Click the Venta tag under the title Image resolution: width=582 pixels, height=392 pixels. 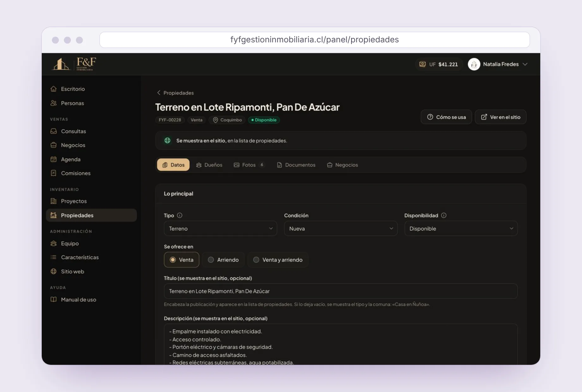point(196,120)
